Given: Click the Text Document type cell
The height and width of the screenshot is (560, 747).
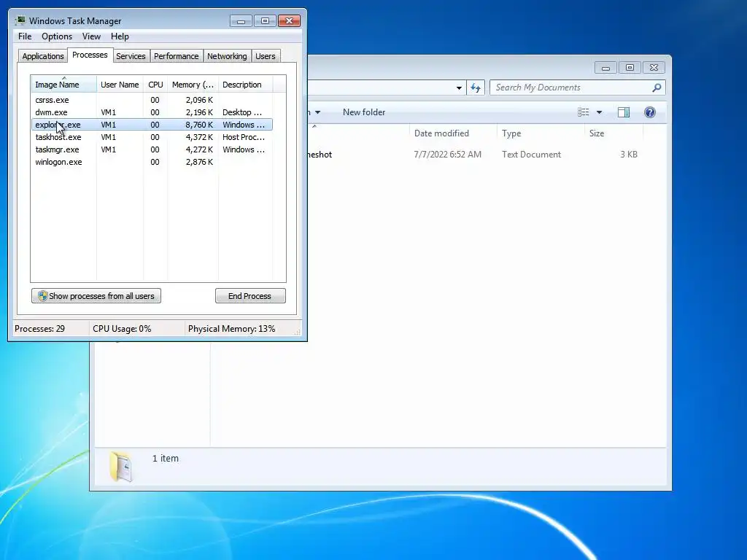Looking at the screenshot, I should [x=531, y=155].
